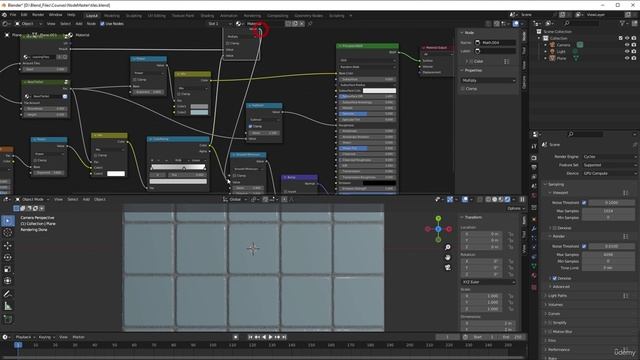640x360 pixels.
Task: Jump to the timeline start frame
Action: 250,337
